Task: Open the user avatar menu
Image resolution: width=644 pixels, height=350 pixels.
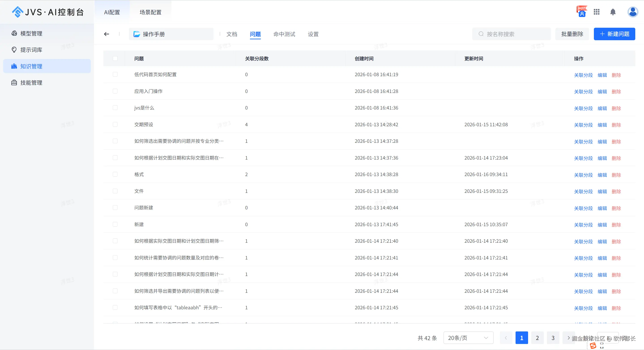Action: [633, 12]
